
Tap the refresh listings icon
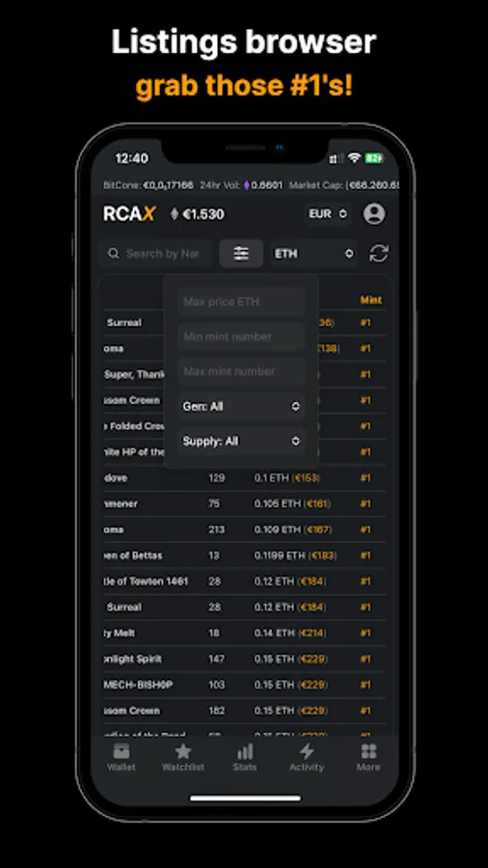point(379,254)
